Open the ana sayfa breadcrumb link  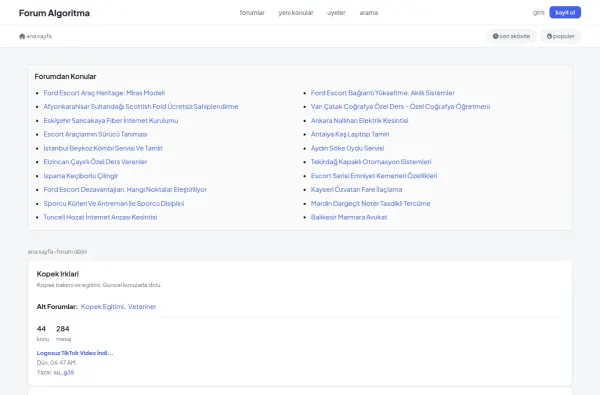pyautogui.click(x=35, y=36)
